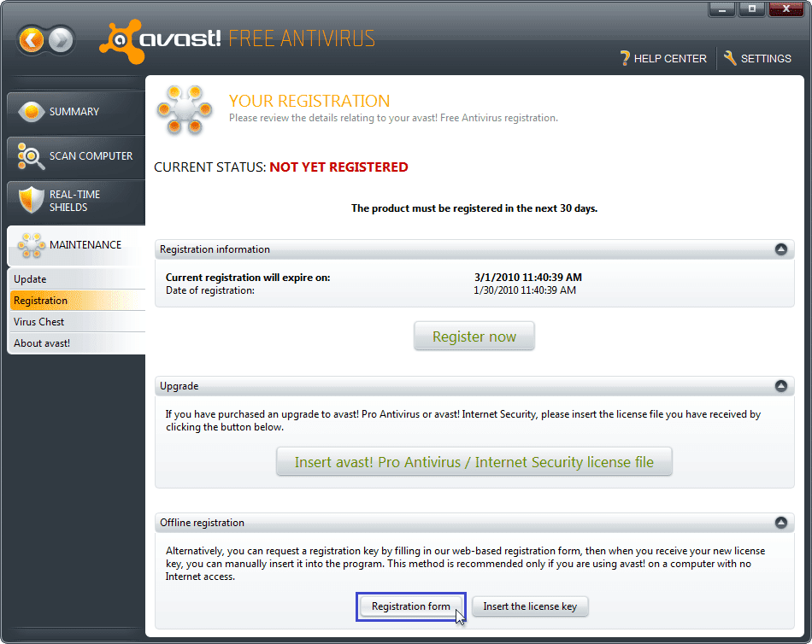
Task: Open the Virus Chest
Action: pyautogui.click(x=77, y=321)
